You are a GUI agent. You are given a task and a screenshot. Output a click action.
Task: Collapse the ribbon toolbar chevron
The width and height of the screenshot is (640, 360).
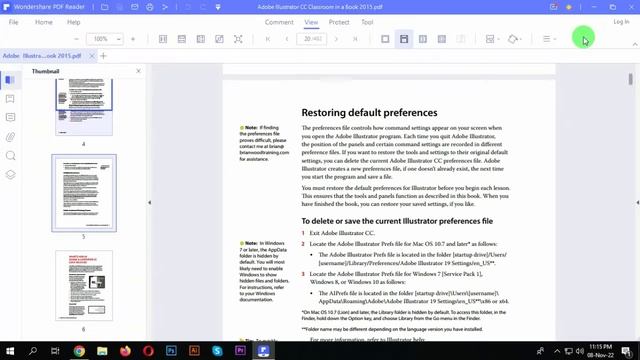click(x=635, y=44)
